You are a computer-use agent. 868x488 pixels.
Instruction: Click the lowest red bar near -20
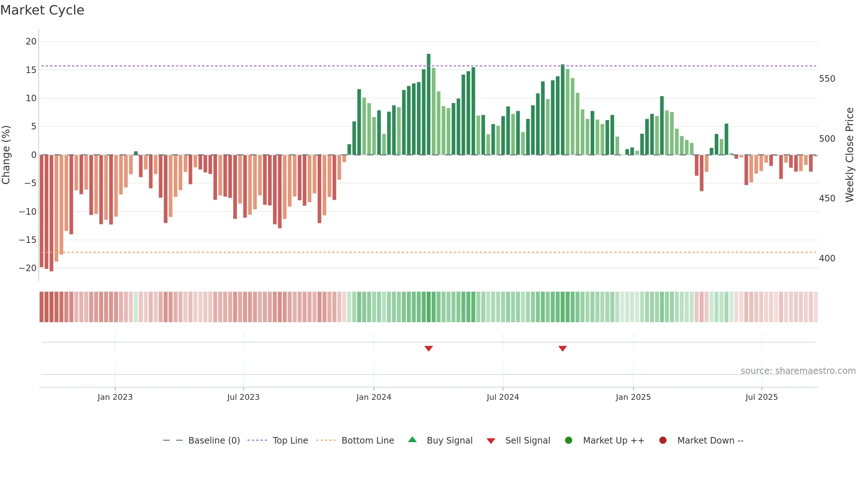coord(51,213)
